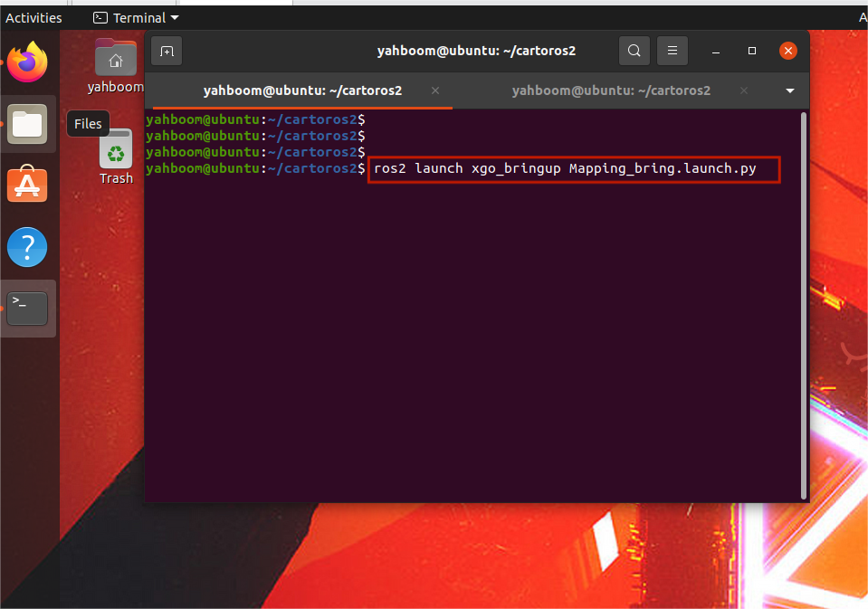Click the ros2 launch command text

click(x=565, y=168)
